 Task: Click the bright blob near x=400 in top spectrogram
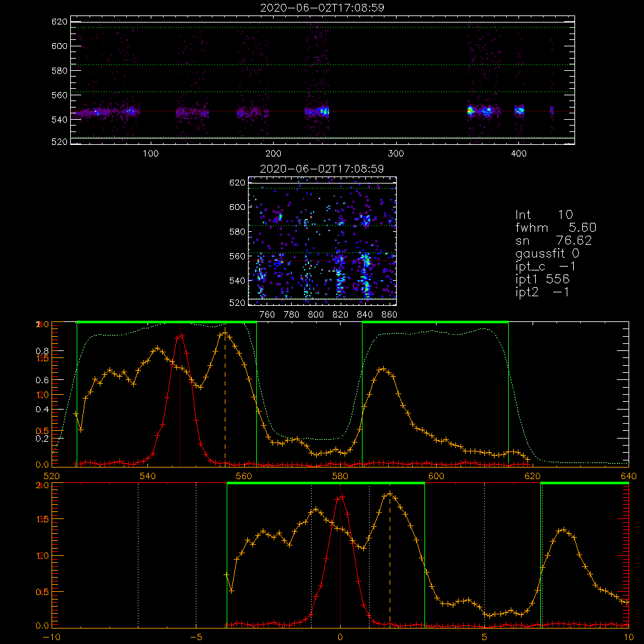(x=520, y=110)
